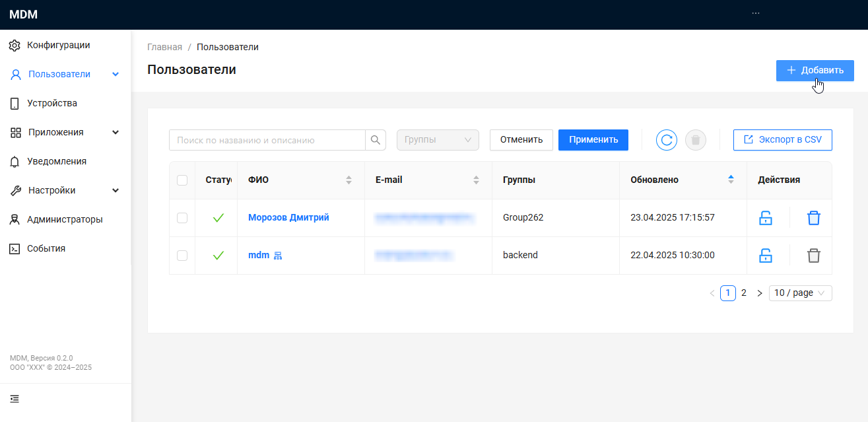Toggle the select-all checkbox in table header
Image resolution: width=868 pixels, height=422 pixels.
[182, 180]
